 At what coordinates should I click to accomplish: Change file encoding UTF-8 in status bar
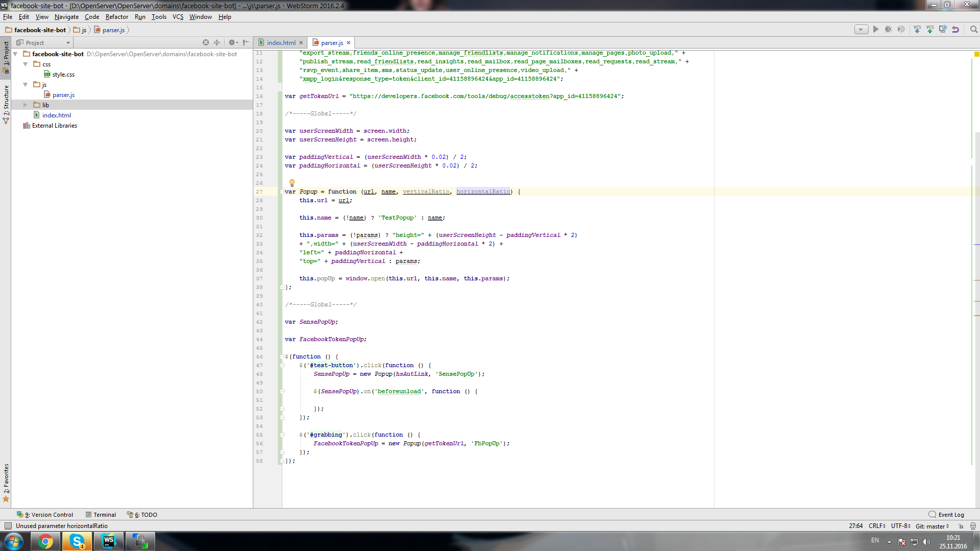(x=901, y=526)
